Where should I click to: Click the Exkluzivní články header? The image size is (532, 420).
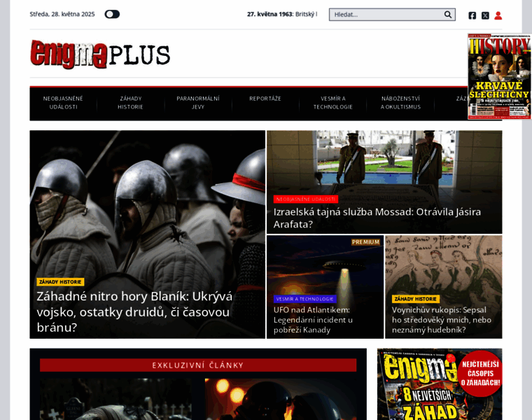tap(198, 365)
